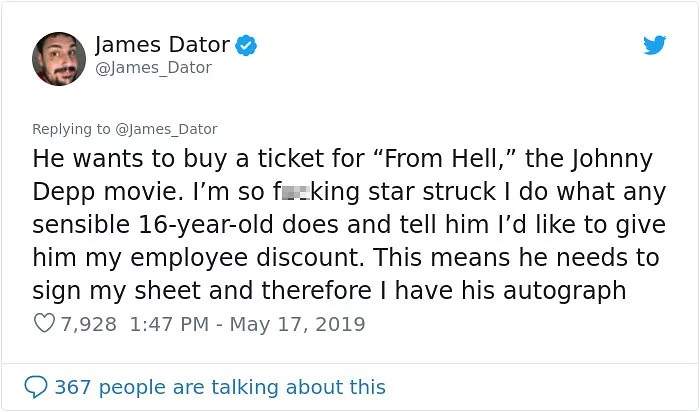700x412 pixels.
Task: Like the tweet with the heart icon
Action: coord(43,324)
